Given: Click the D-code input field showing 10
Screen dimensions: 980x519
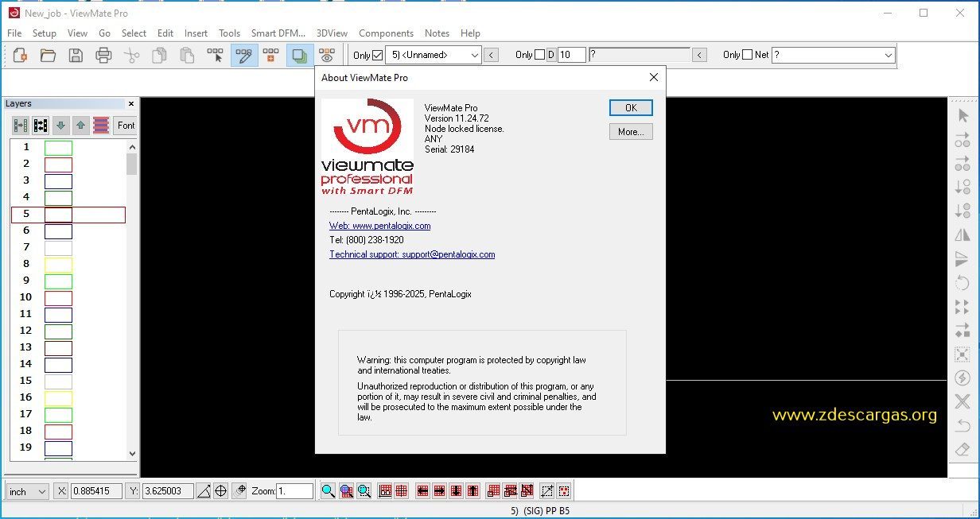Looking at the screenshot, I should [x=572, y=55].
